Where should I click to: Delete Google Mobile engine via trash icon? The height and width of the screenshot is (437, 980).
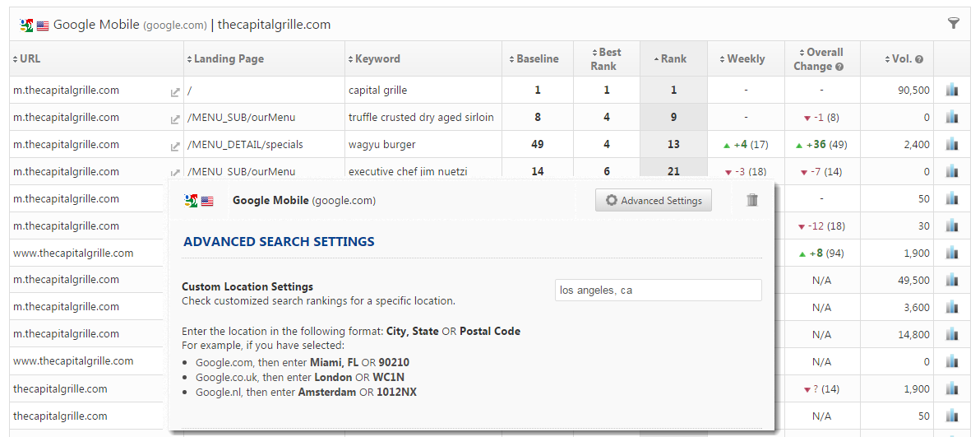click(752, 200)
